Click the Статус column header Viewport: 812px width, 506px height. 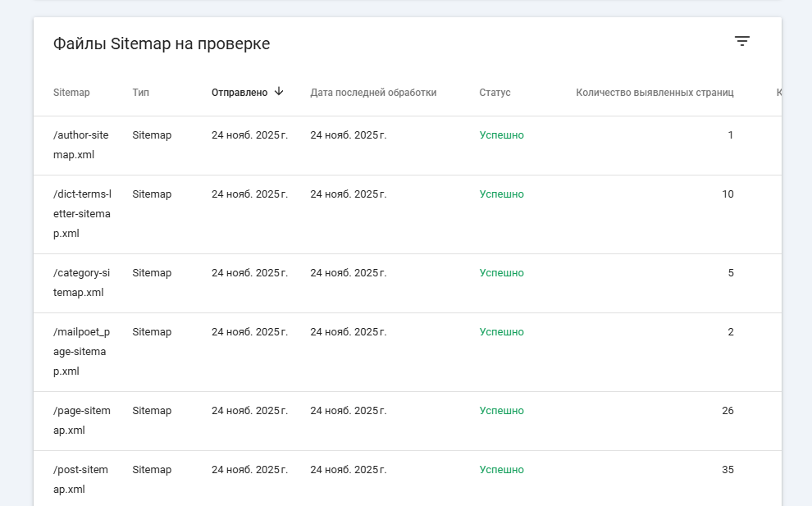[495, 93]
